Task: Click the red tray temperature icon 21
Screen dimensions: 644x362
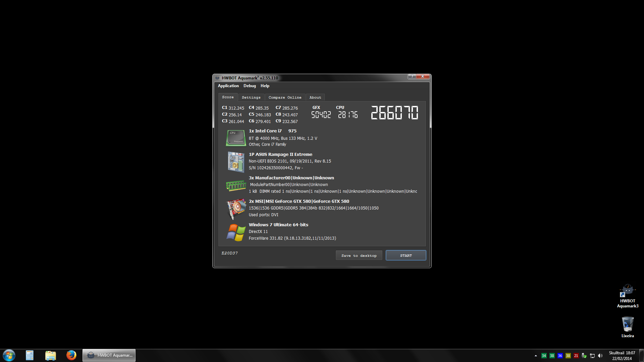Action: 576,356
